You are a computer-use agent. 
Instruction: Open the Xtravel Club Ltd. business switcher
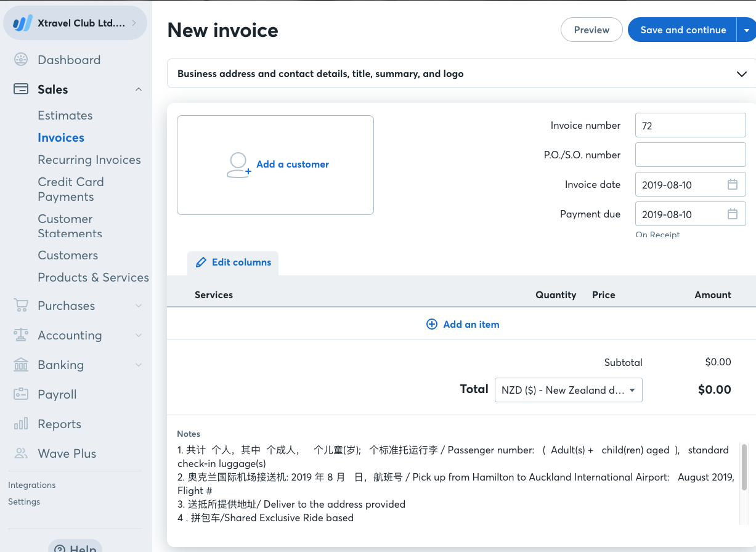75,23
